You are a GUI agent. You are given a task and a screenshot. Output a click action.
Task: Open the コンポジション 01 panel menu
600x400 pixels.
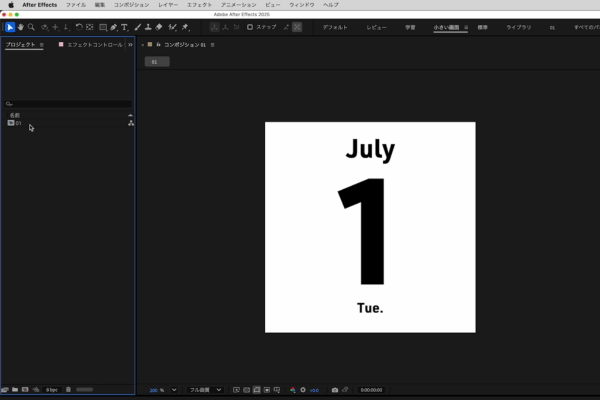point(212,45)
